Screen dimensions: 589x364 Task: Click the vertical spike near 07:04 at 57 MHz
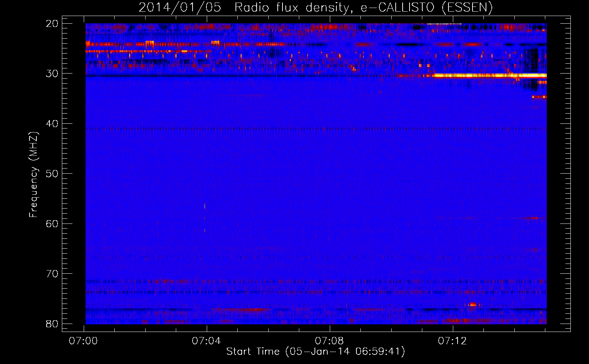[x=205, y=206]
